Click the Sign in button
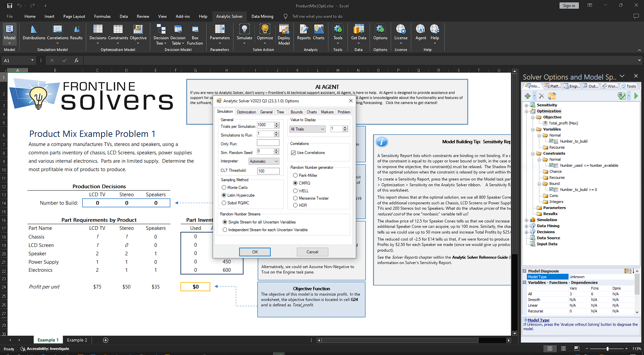The image size is (644, 355). (x=569, y=5)
